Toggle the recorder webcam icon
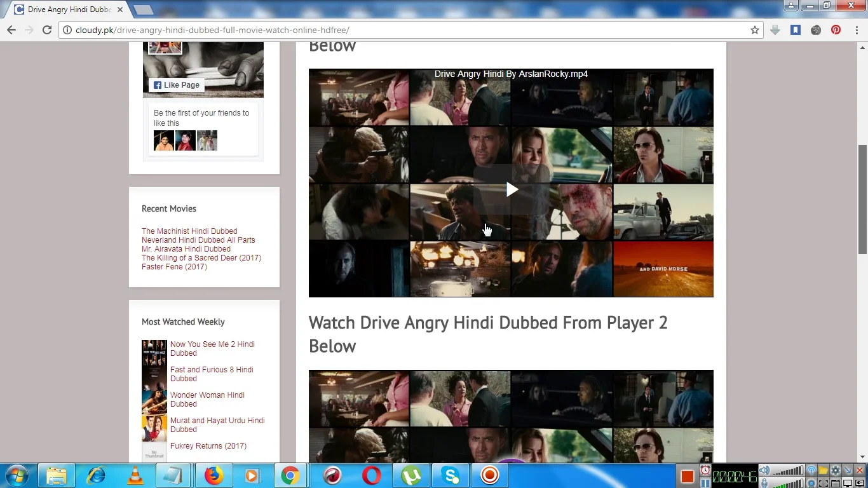The image size is (868, 488). [811, 484]
